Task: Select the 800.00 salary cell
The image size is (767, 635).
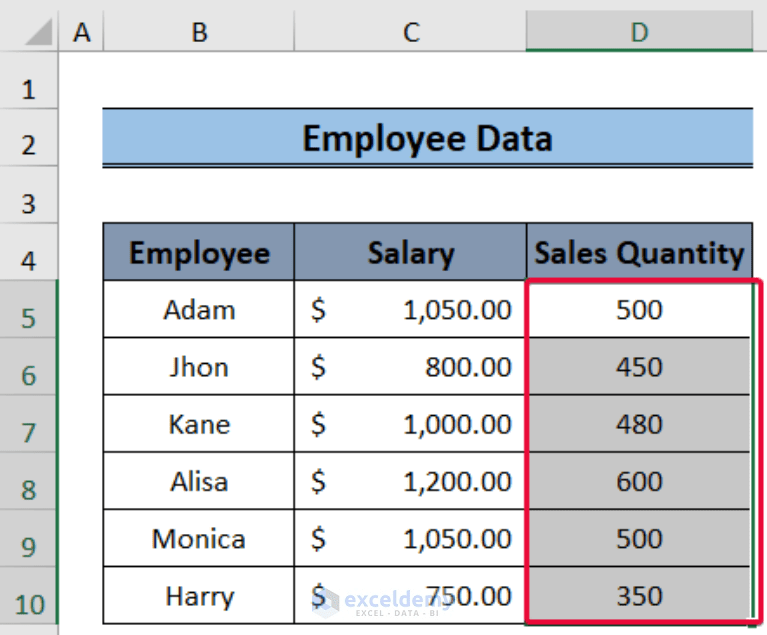Action: pyautogui.click(x=410, y=366)
